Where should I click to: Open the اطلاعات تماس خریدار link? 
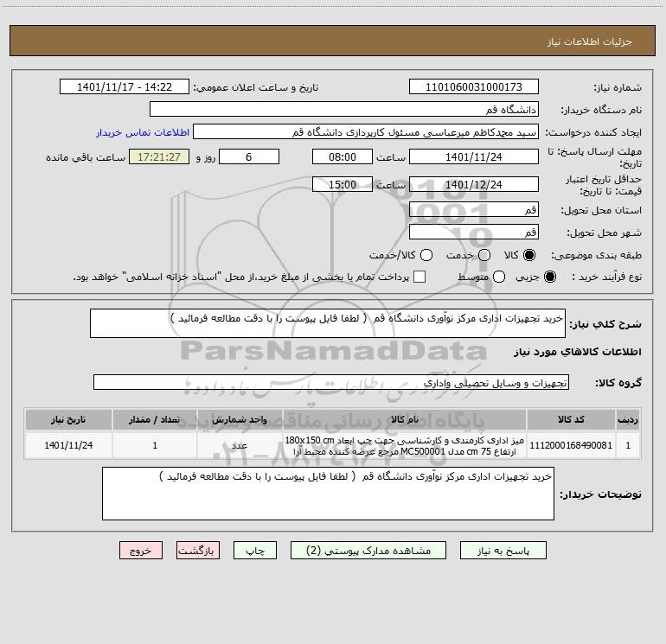[143, 132]
